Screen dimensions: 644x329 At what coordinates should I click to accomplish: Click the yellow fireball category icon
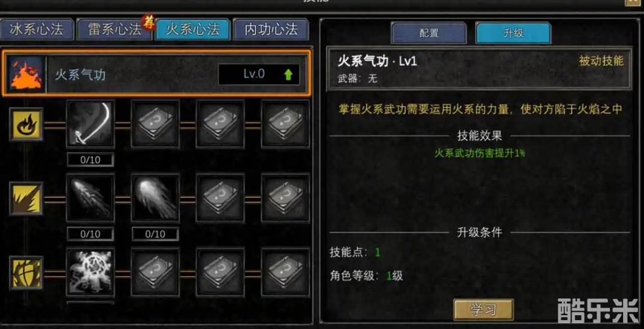[x=26, y=124]
